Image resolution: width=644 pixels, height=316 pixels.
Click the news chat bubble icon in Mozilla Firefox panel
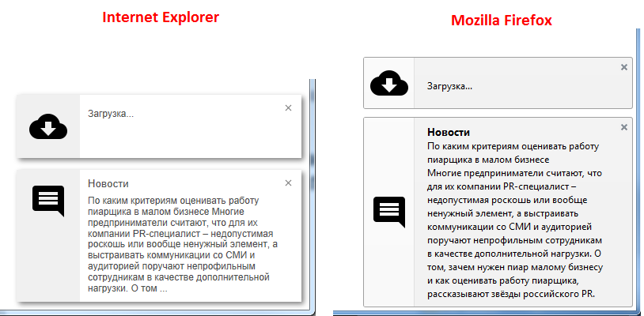pyautogui.click(x=388, y=211)
